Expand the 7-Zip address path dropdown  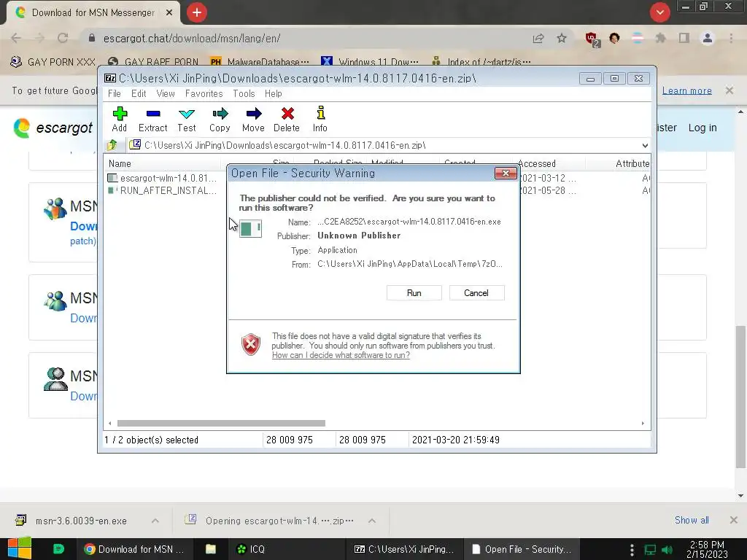645,145
